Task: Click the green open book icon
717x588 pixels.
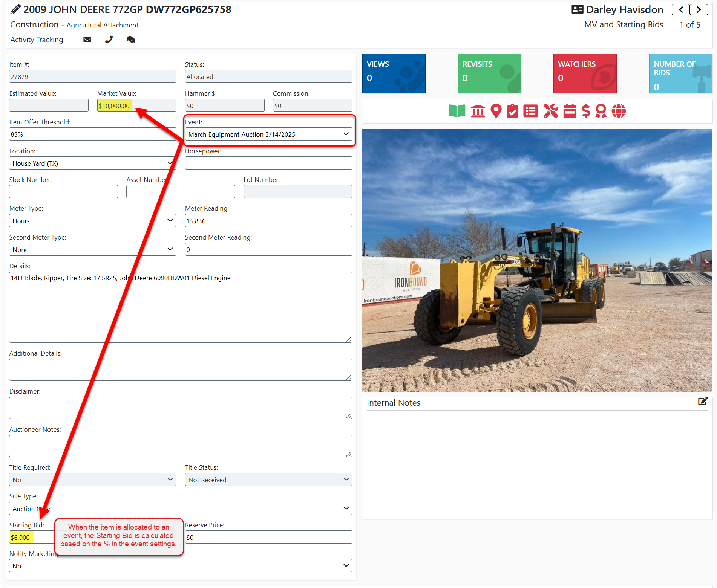Action: [x=457, y=111]
